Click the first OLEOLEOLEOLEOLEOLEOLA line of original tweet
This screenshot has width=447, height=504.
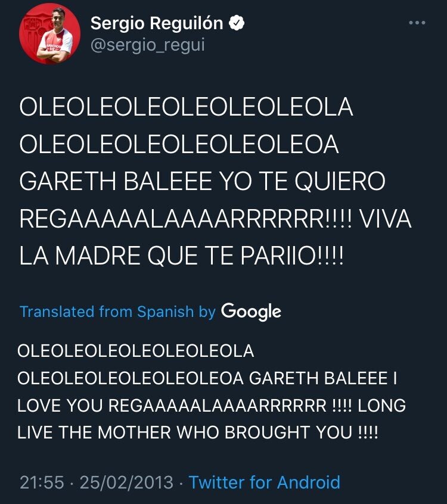pyautogui.click(x=187, y=108)
